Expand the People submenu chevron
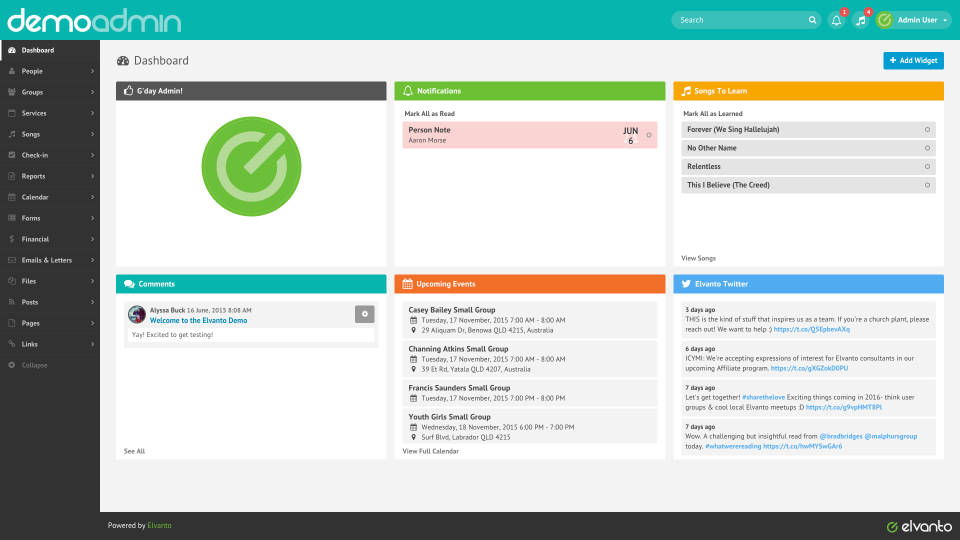The image size is (960, 540). (92, 71)
